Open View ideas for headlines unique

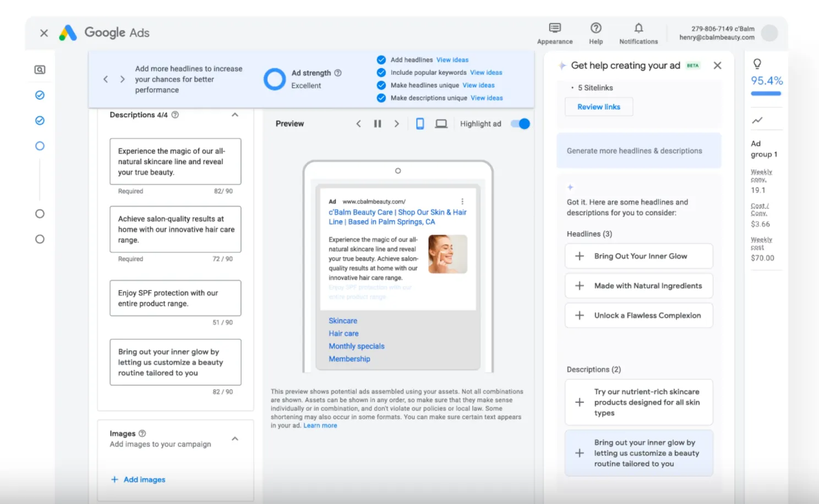[478, 85]
